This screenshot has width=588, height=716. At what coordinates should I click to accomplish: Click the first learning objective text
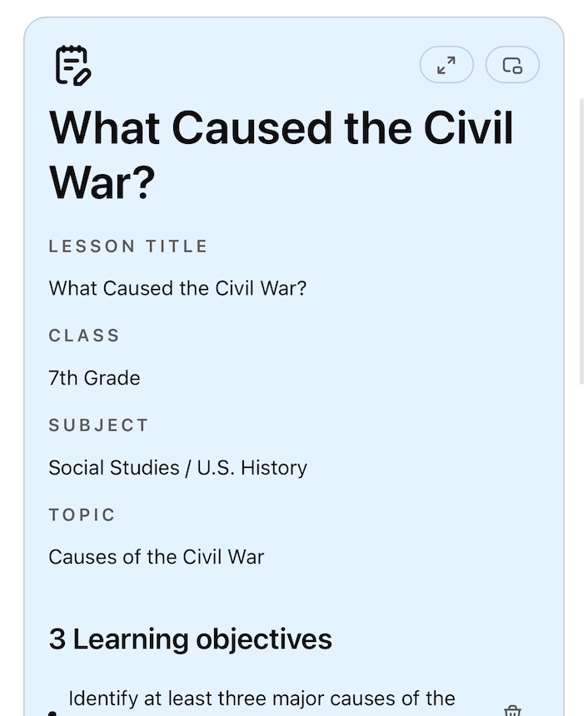pos(262,699)
